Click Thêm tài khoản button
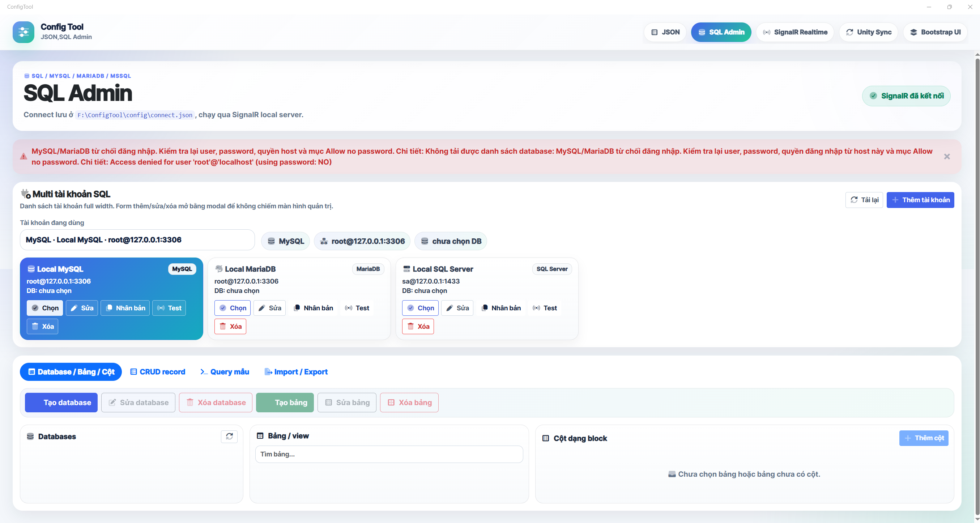The width and height of the screenshot is (980, 523). [920, 200]
